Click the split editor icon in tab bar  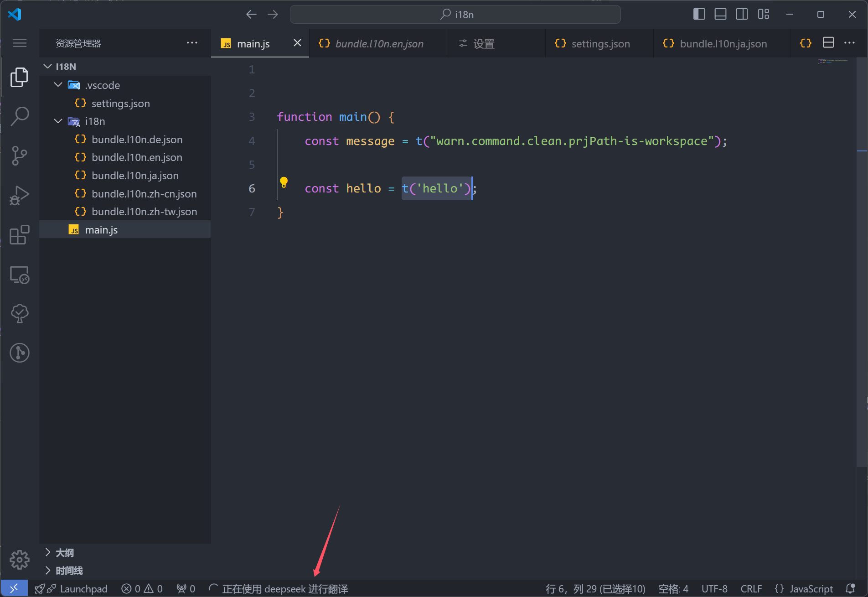coord(828,43)
